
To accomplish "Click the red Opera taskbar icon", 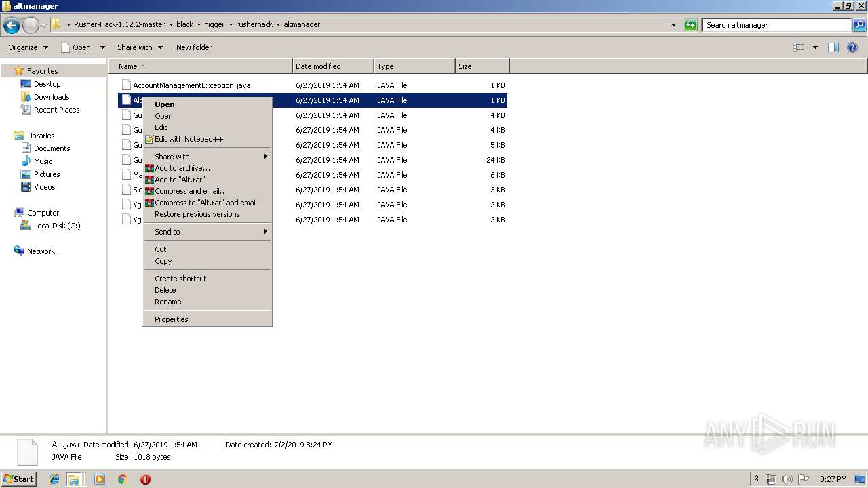I will click(x=145, y=479).
